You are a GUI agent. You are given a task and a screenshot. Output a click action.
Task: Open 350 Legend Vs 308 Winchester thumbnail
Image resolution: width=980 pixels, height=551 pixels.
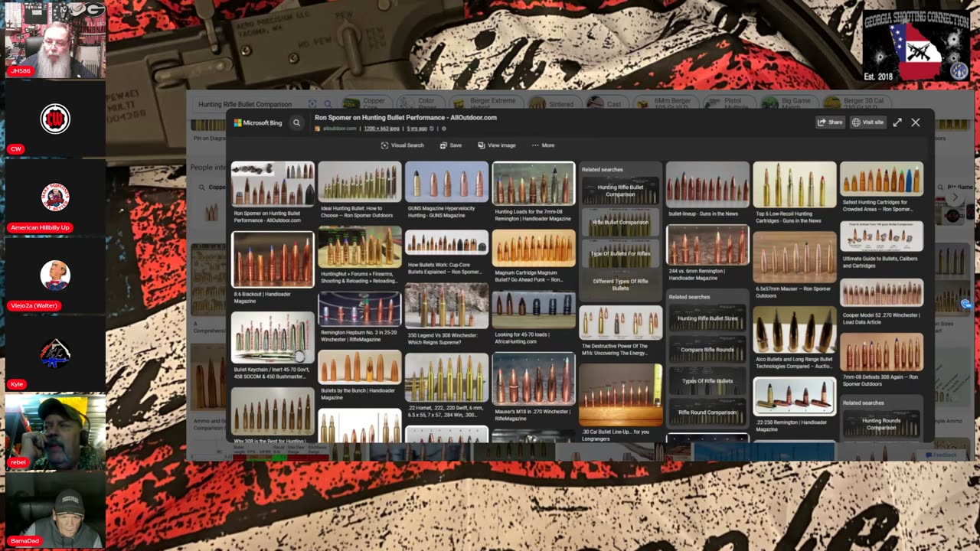pos(446,305)
